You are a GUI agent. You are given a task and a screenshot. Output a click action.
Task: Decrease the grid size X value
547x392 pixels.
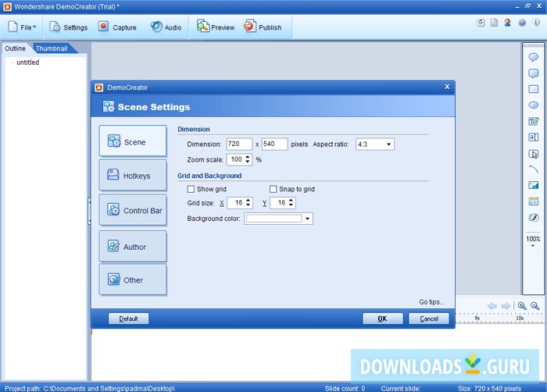point(248,205)
